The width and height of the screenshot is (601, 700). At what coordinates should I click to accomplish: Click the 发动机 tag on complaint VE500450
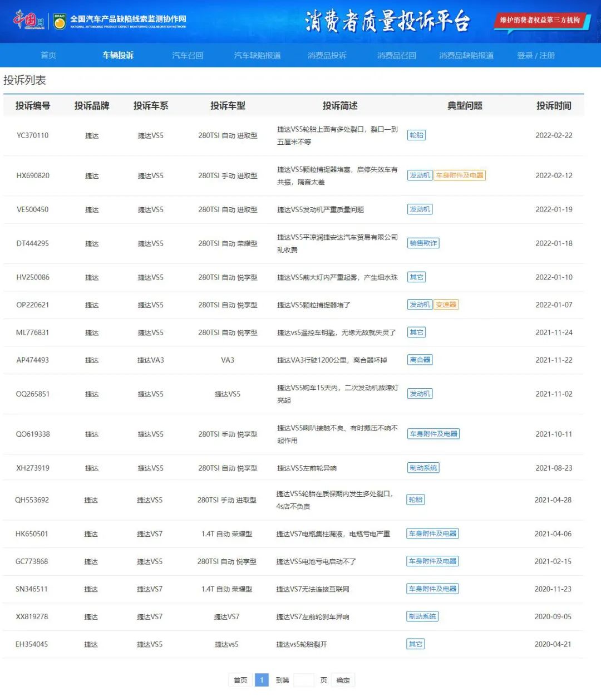click(419, 209)
